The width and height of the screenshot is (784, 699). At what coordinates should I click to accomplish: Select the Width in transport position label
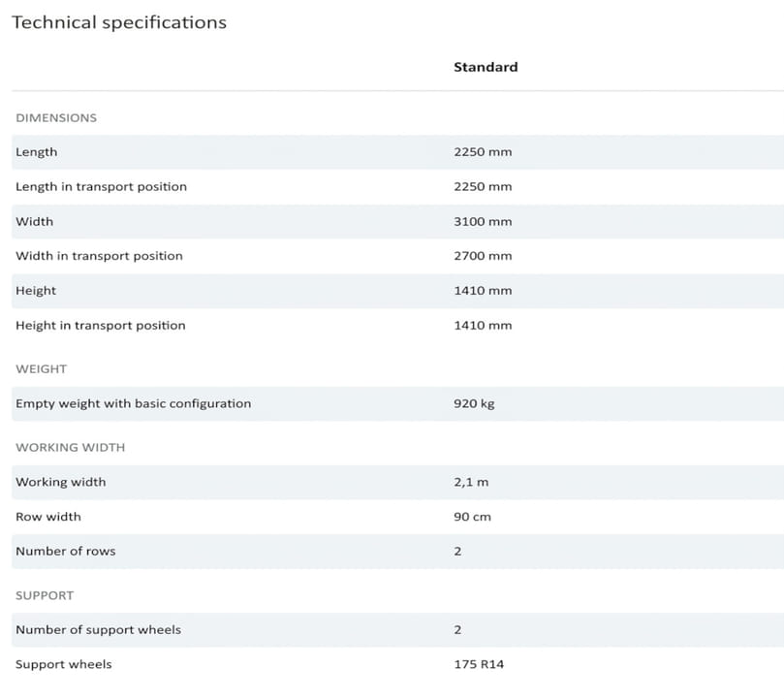point(99,256)
